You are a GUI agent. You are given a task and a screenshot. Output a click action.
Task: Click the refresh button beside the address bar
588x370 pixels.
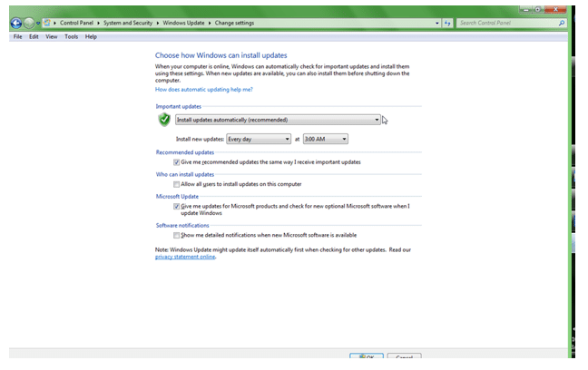click(447, 24)
